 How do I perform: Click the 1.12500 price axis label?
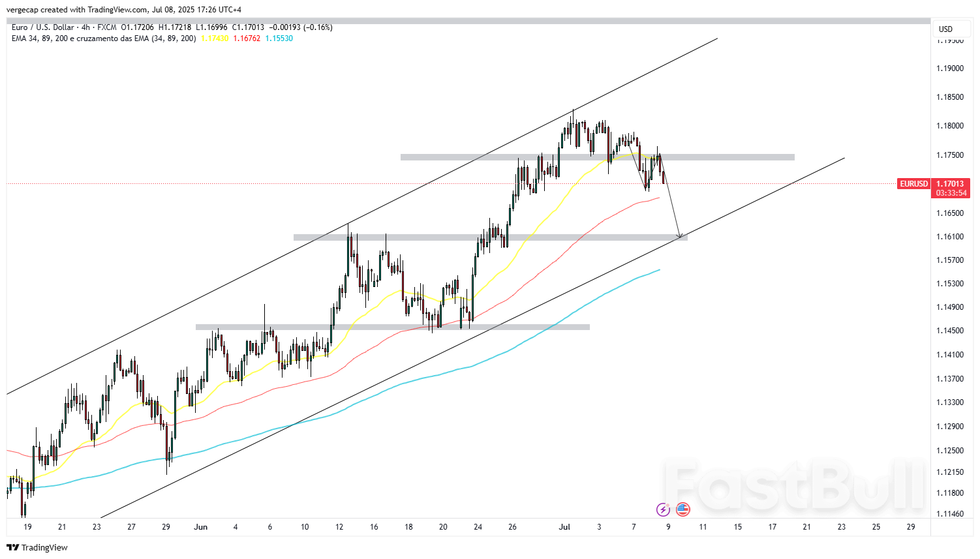tap(950, 451)
